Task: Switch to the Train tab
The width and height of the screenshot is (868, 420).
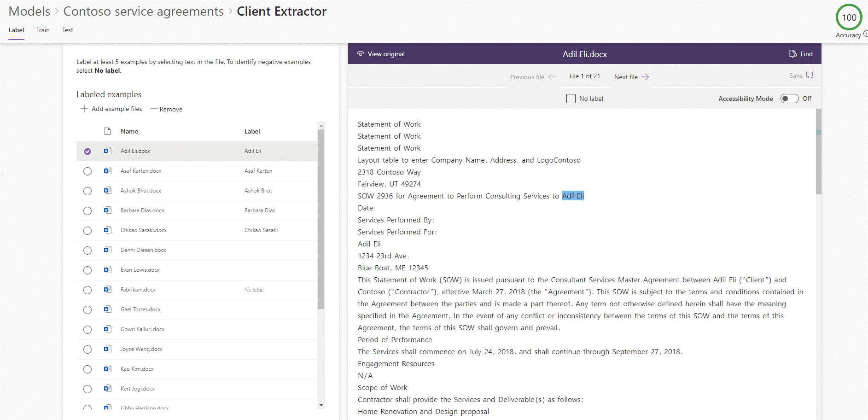Action: coord(43,30)
